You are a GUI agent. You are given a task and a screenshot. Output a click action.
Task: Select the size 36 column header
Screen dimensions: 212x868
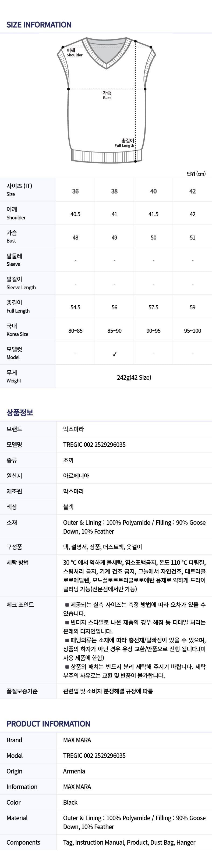(75, 191)
